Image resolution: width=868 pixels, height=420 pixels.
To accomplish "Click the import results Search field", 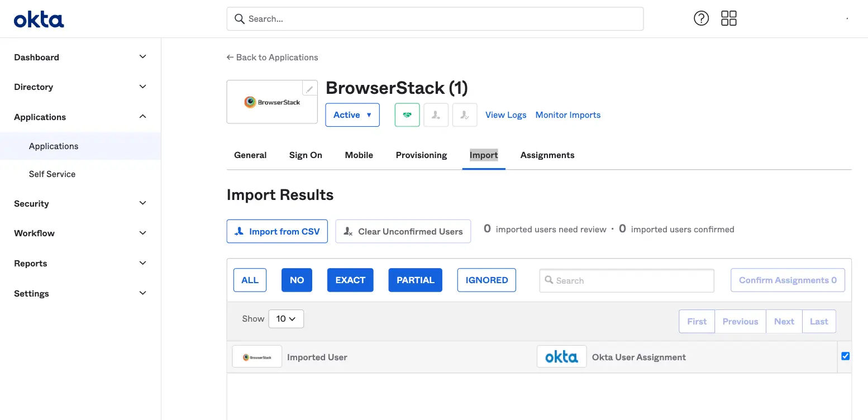I will pyautogui.click(x=627, y=281).
